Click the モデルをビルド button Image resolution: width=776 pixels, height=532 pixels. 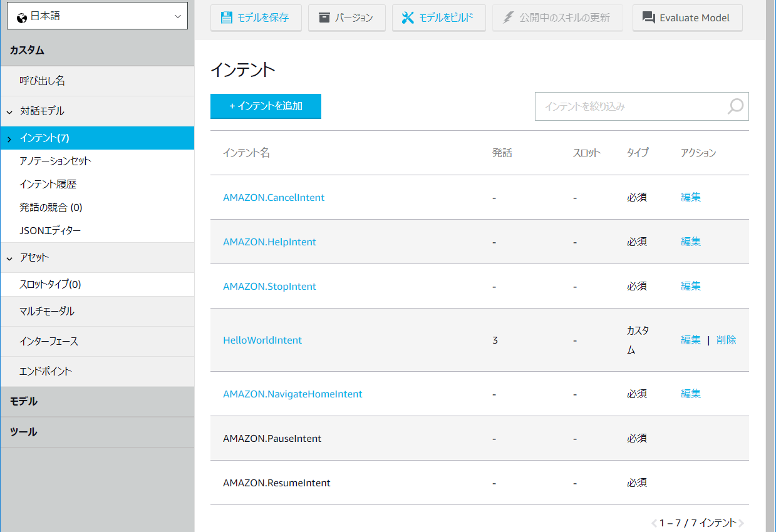click(439, 18)
